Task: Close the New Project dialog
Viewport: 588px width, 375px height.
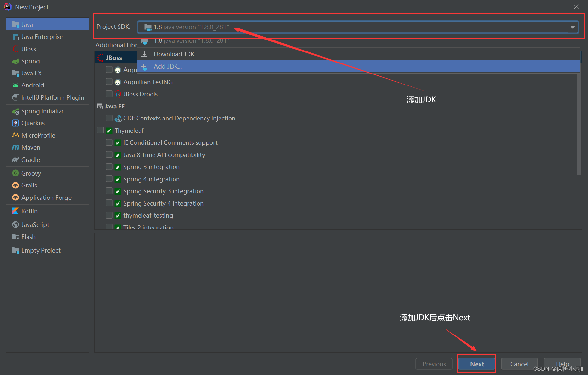Action: pyautogui.click(x=576, y=7)
